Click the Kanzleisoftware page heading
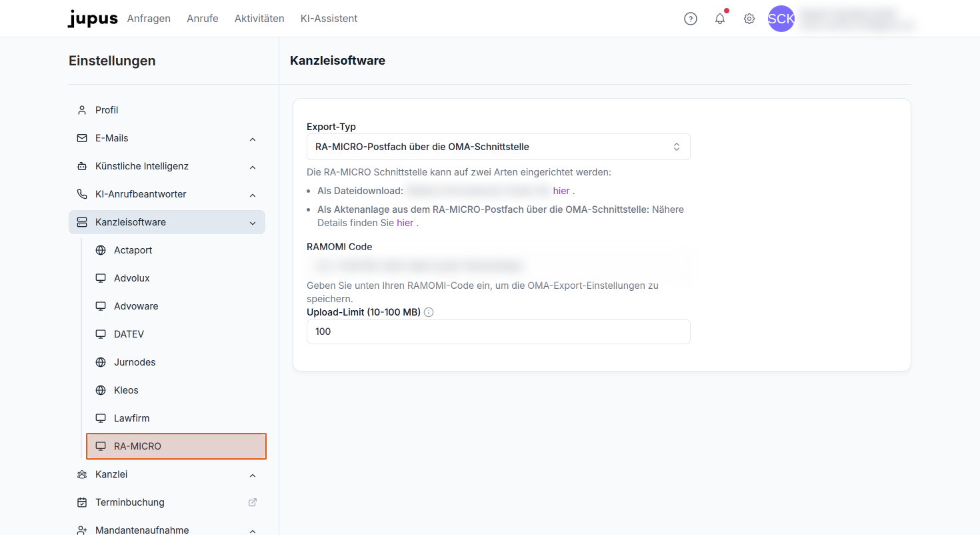This screenshot has width=980, height=535. pyautogui.click(x=337, y=61)
